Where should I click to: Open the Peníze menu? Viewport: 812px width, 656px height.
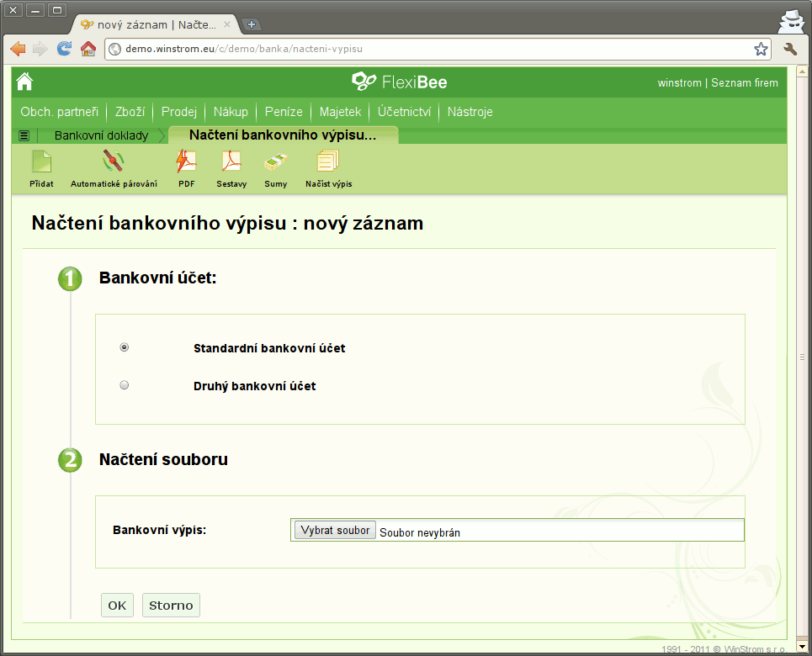point(284,112)
